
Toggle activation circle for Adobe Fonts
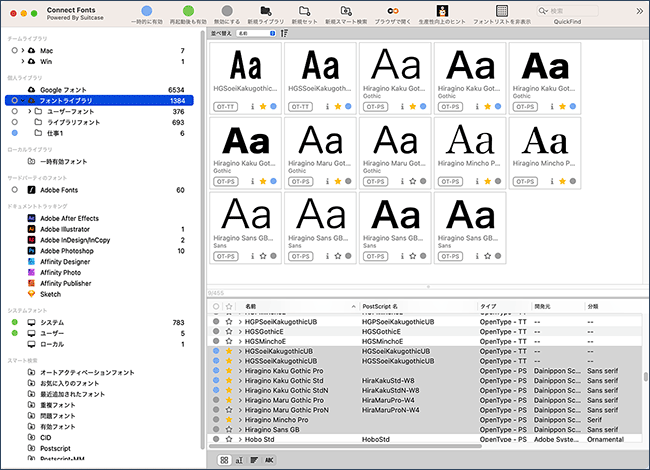pos(15,189)
